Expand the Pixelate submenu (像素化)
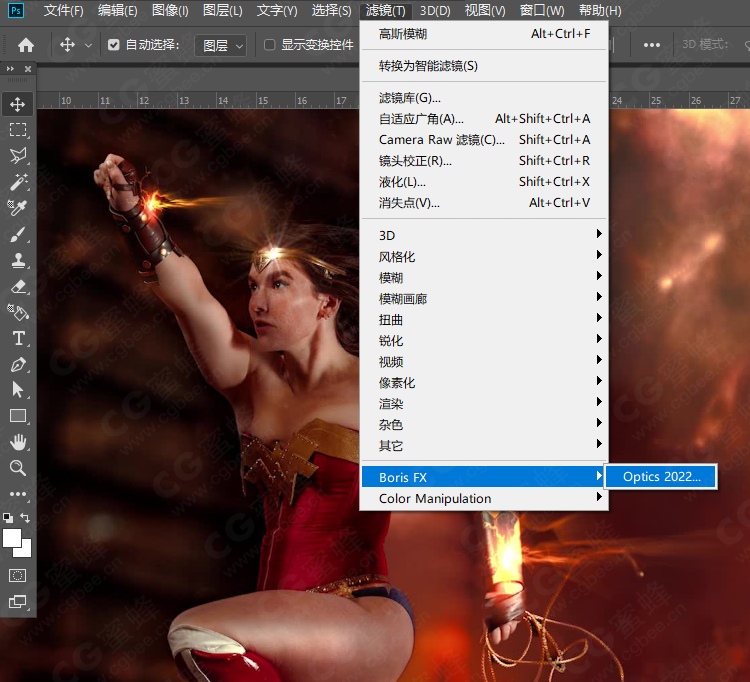750x682 pixels. pyautogui.click(x=484, y=383)
